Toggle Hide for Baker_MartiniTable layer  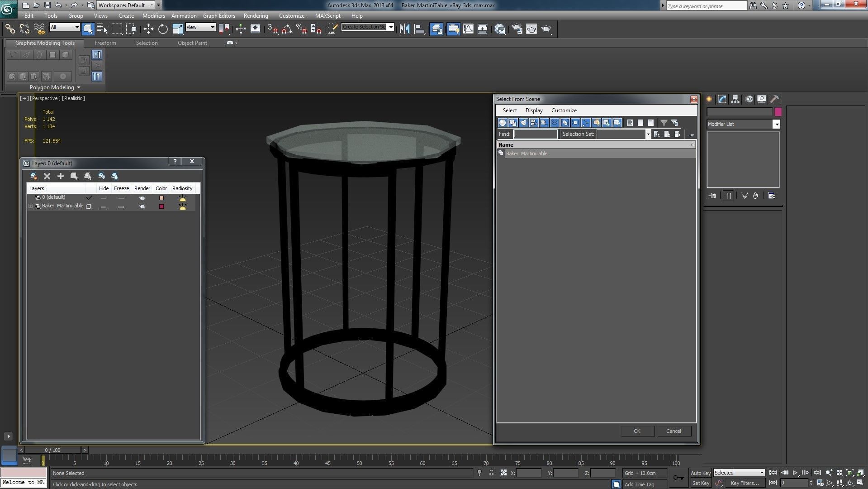[x=104, y=206]
